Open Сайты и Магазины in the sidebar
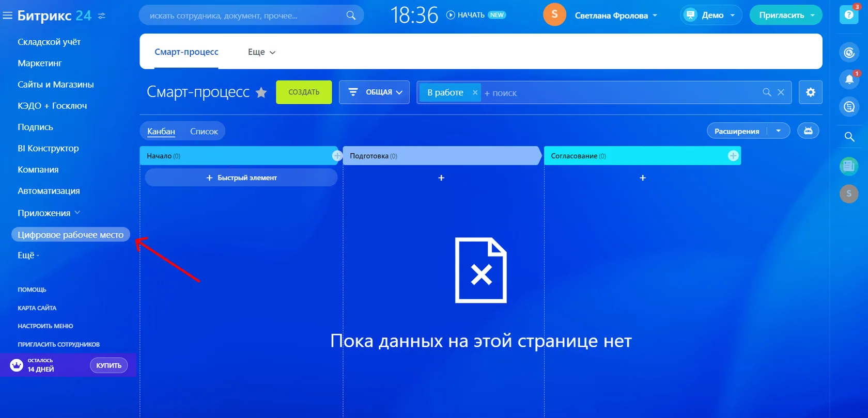This screenshot has width=868, height=418. tap(56, 84)
